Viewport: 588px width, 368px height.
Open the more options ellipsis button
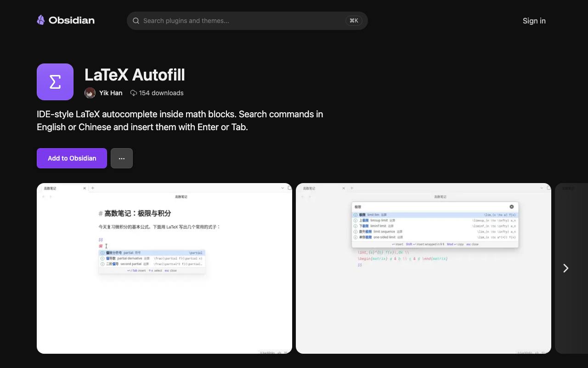[x=122, y=158]
